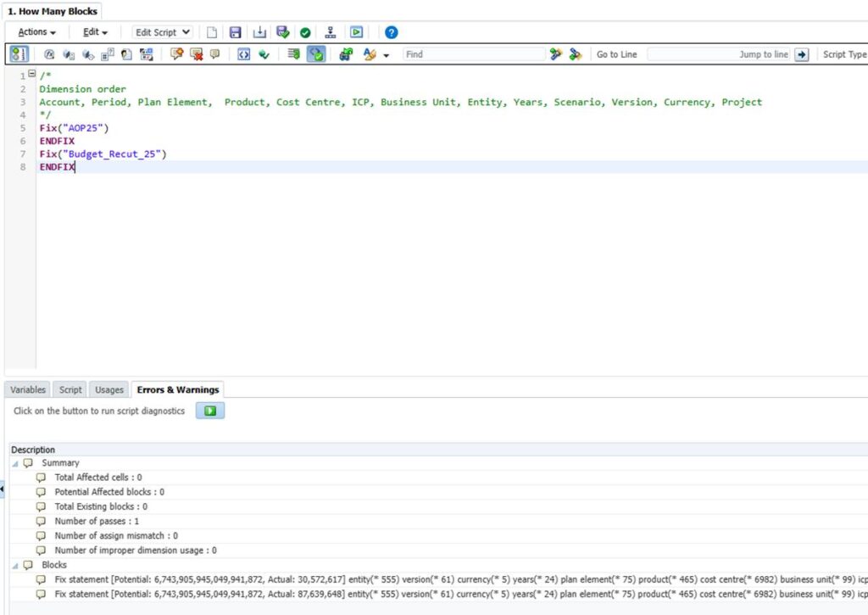The image size is (868, 615).
Task: Click the new blank page icon
Action: [212, 32]
